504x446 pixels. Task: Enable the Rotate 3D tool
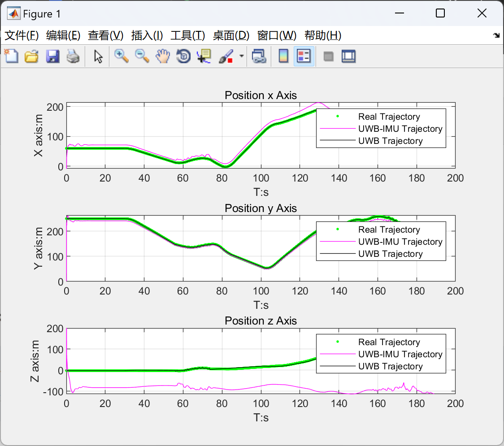(x=183, y=56)
